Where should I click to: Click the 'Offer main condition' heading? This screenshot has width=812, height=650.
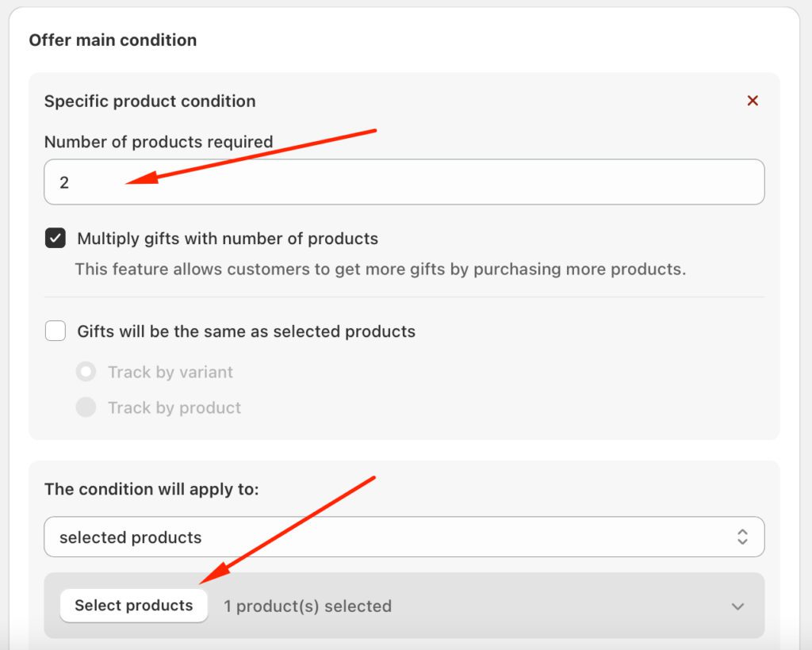pyautogui.click(x=113, y=40)
